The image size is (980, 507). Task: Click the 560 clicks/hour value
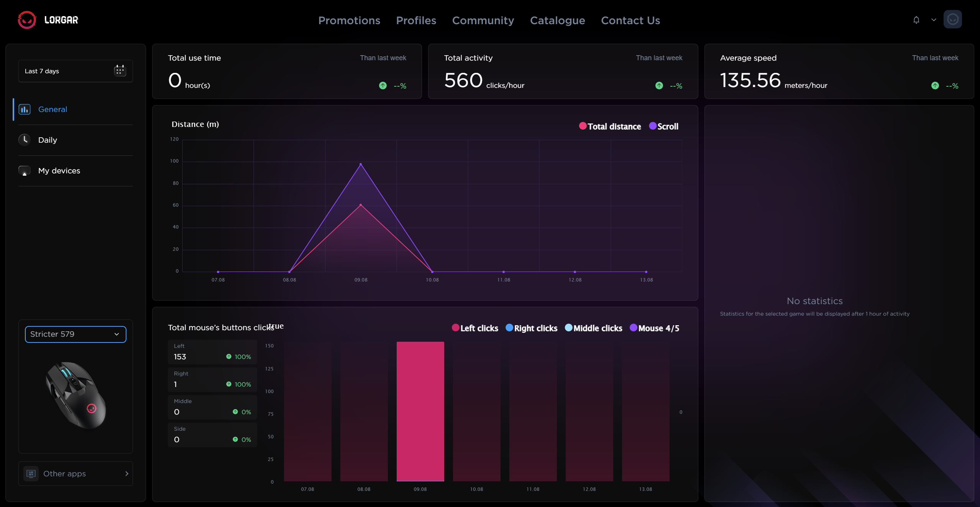[x=484, y=81]
